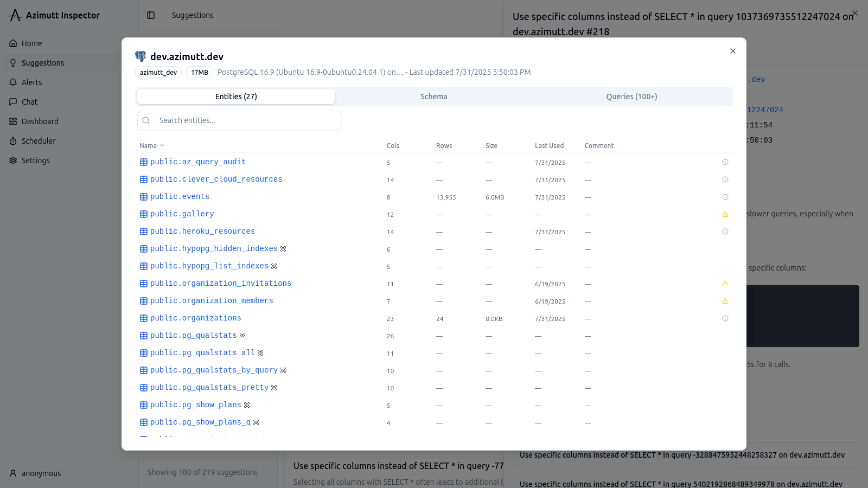Close the dev.azimutt.dev dialog
The image size is (868, 488).
(733, 51)
